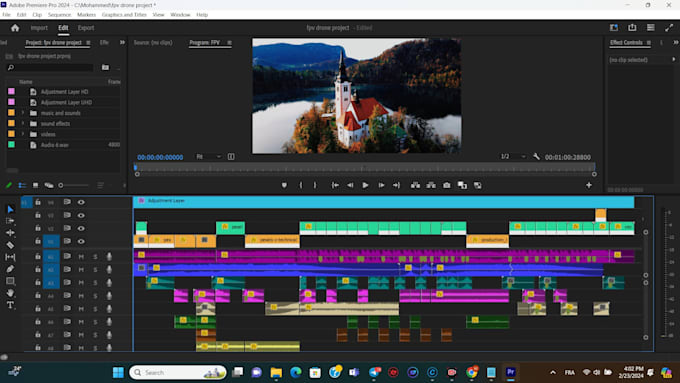Select the Pen tool in timeline toolbar
Screen dimensions: 680x383
coord(10,269)
